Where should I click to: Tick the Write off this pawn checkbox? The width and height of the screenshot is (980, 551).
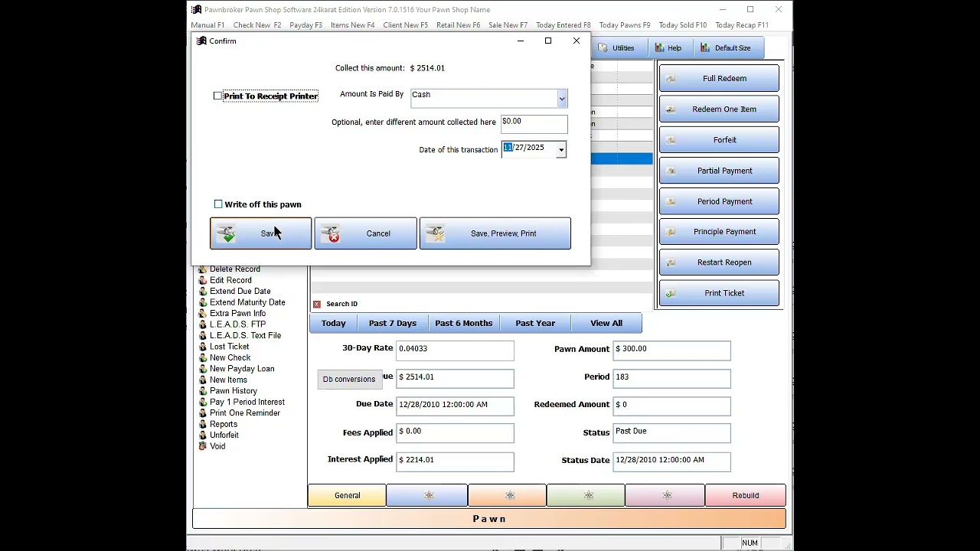218,204
